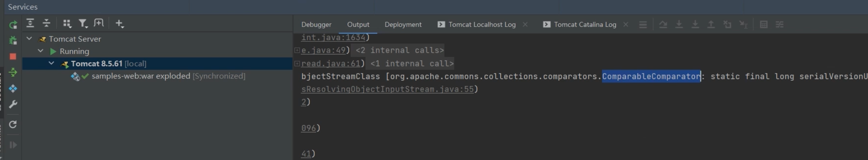Screen dimensions: 868x160
Task: Select samples-web:war exploded artifact
Action: pos(141,76)
